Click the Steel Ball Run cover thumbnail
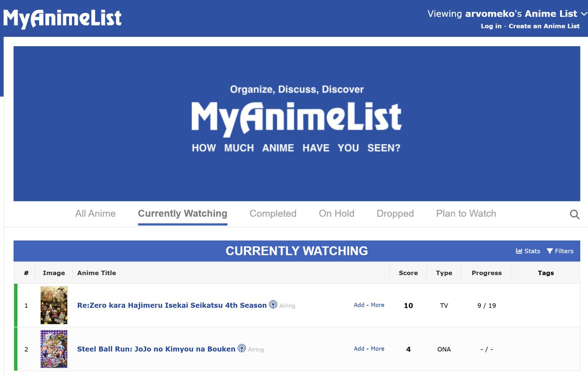The width and height of the screenshot is (588, 375). click(54, 349)
